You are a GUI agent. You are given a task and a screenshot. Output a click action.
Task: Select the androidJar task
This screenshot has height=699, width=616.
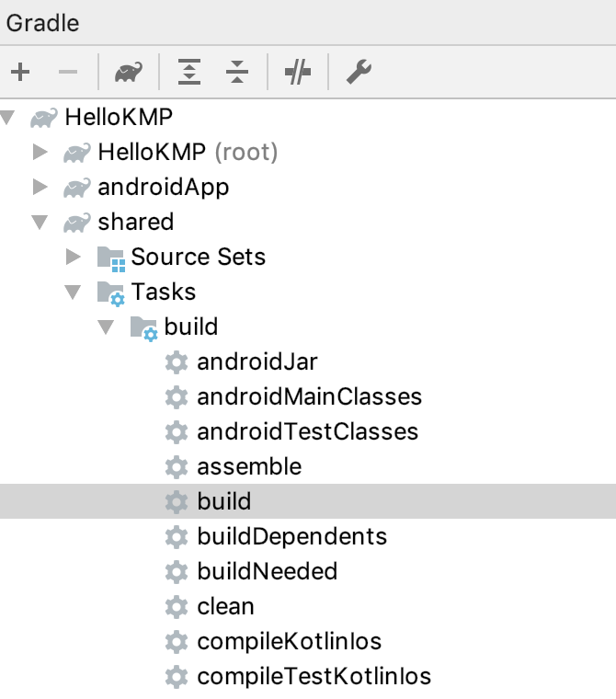coord(257,362)
